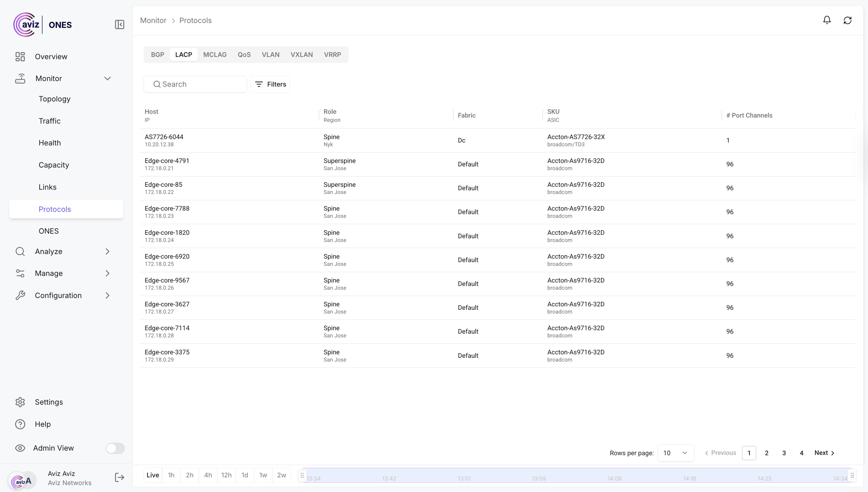Switch to the VXLAN tab
Image resolution: width=868 pixels, height=492 pixels.
coord(301,55)
